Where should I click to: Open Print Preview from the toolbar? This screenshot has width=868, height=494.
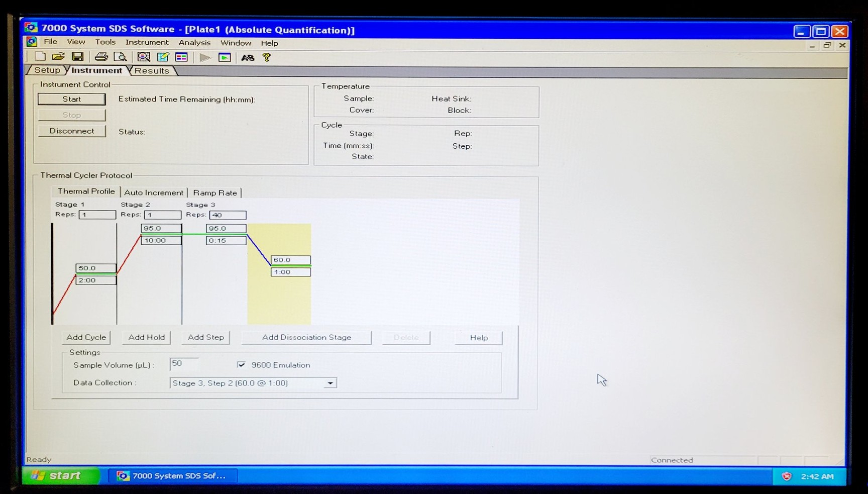point(120,57)
